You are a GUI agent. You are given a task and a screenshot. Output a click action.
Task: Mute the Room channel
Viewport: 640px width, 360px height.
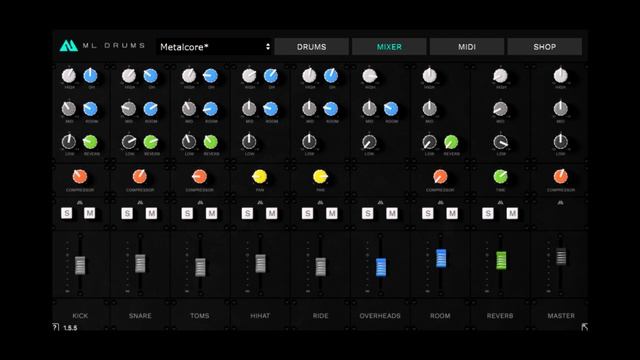click(x=452, y=213)
